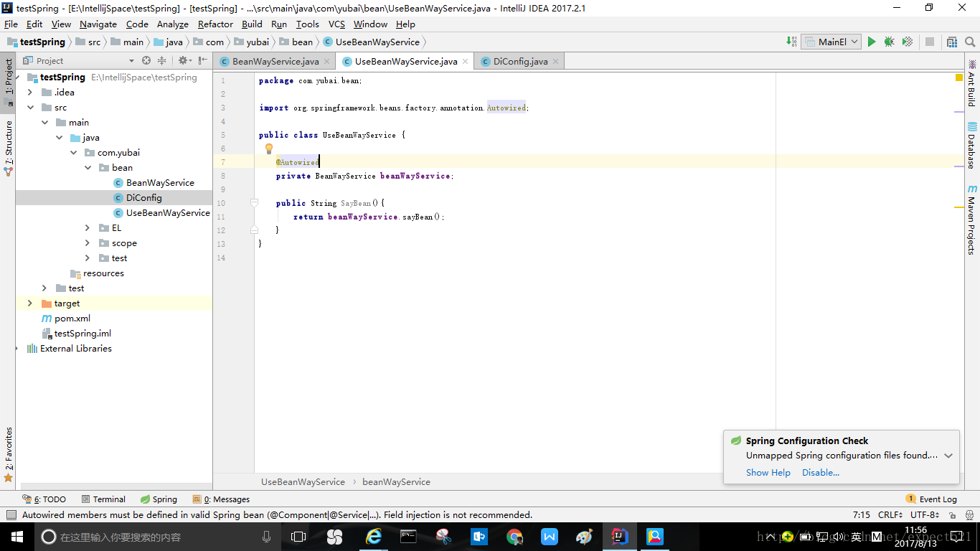Open 0: Messages tool window
The width and height of the screenshot is (980, 551).
pyautogui.click(x=221, y=499)
